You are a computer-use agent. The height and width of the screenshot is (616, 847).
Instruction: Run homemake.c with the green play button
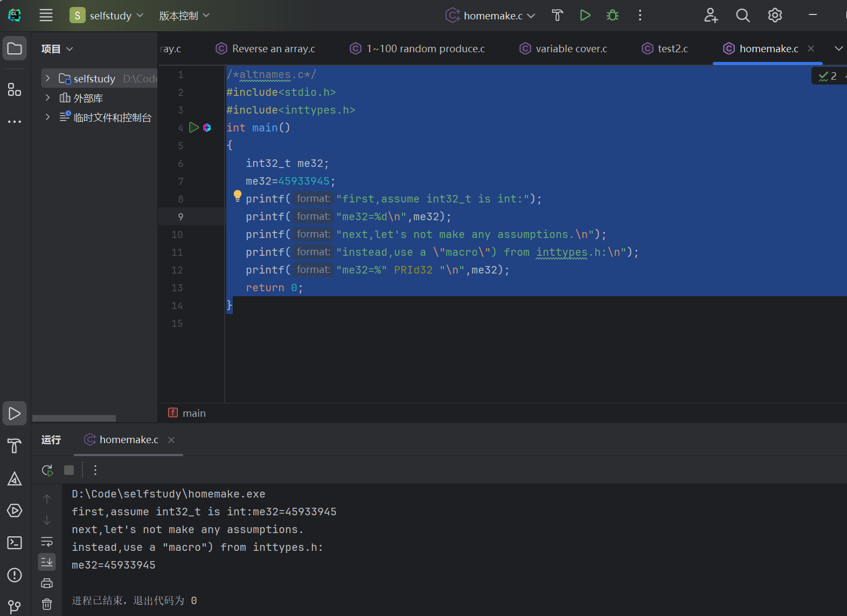585,16
